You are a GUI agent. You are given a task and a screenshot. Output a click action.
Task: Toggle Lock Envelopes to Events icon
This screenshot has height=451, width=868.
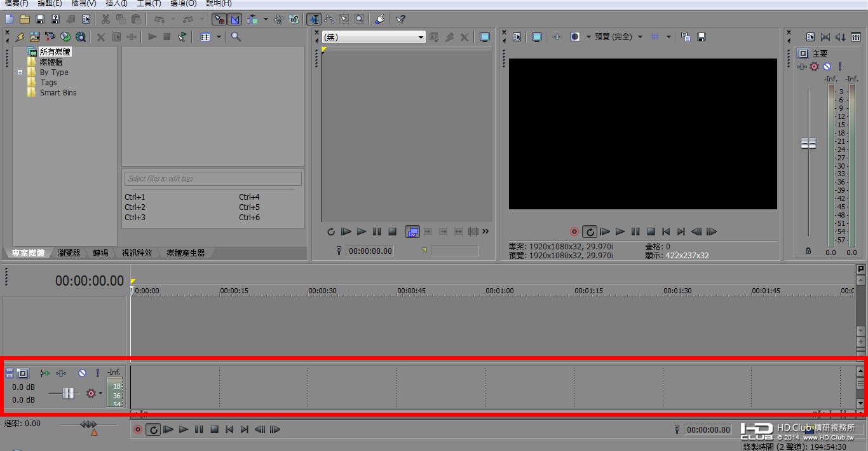click(x=279, y=19)
